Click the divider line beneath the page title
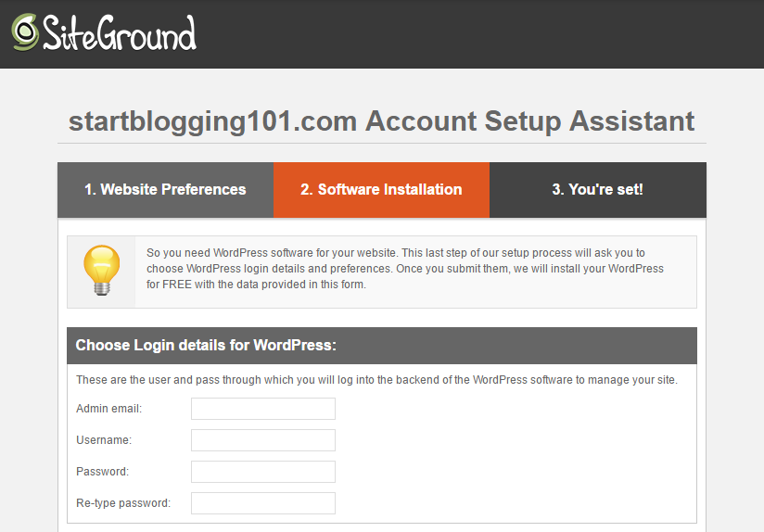The image size is (764, 532). tap(382, 144)
